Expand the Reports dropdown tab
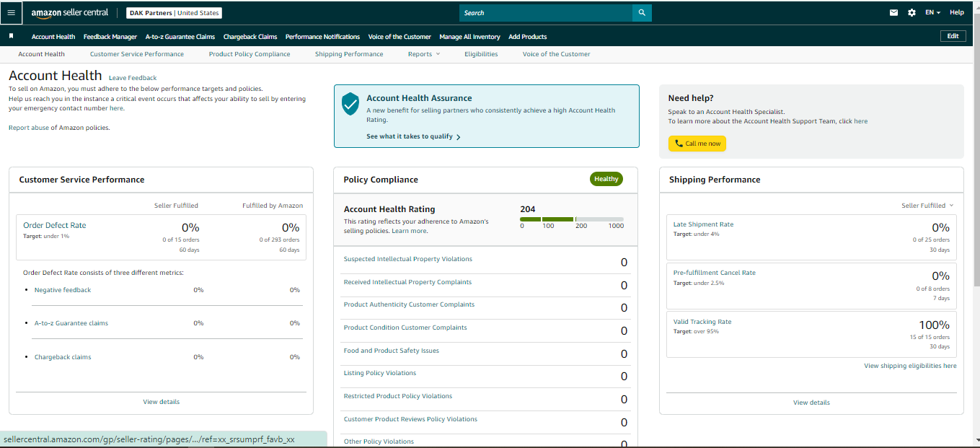The height and width of the screenshot is (448, 980). [423, 54]
